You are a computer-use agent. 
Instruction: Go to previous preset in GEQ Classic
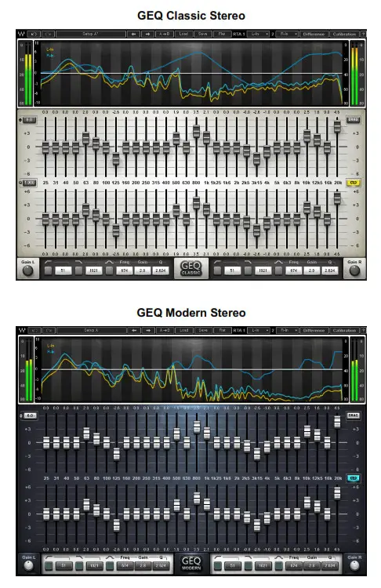[133, 34]
